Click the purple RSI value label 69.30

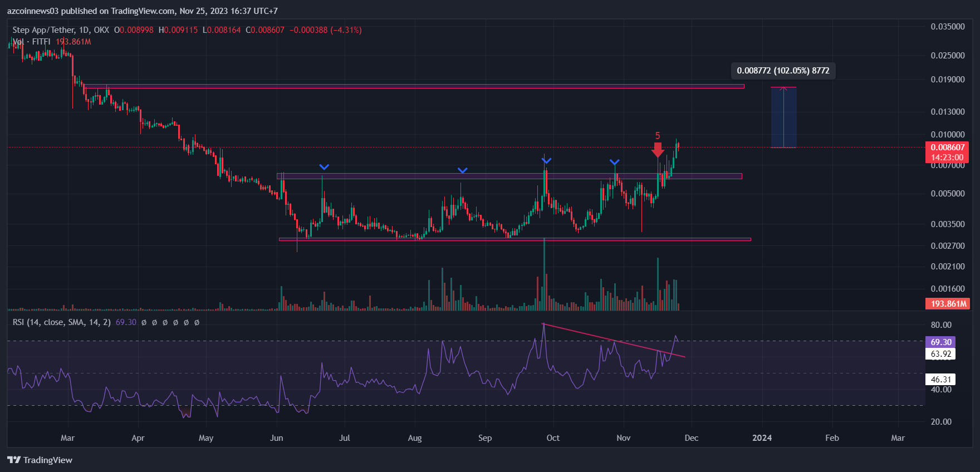[940, 342]
